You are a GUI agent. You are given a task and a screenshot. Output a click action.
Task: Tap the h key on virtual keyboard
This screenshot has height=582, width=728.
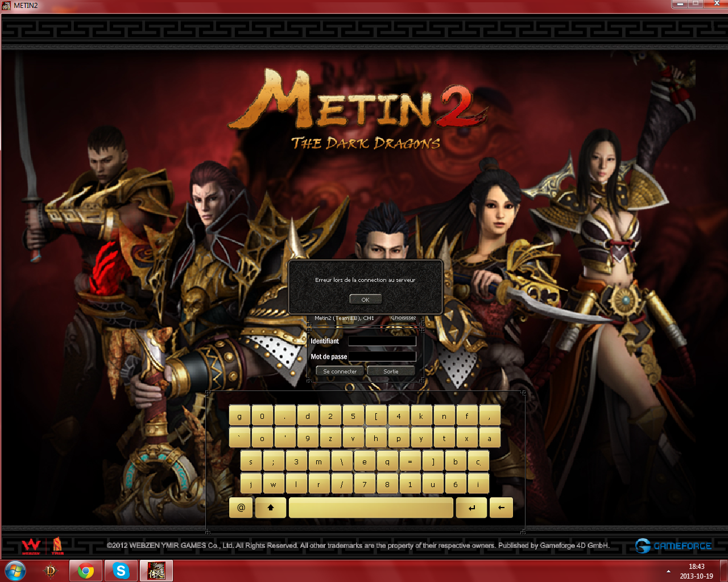coord(376,438)
